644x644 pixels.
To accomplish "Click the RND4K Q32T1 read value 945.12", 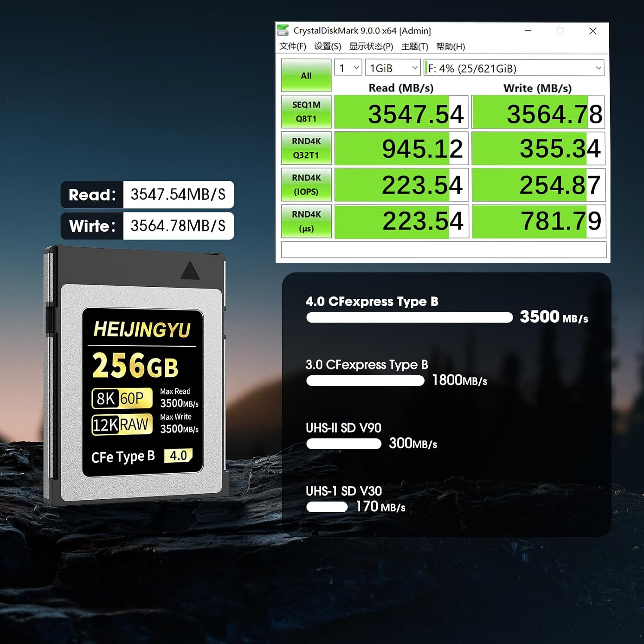I will pyautogui.click(x=401, y=149).
